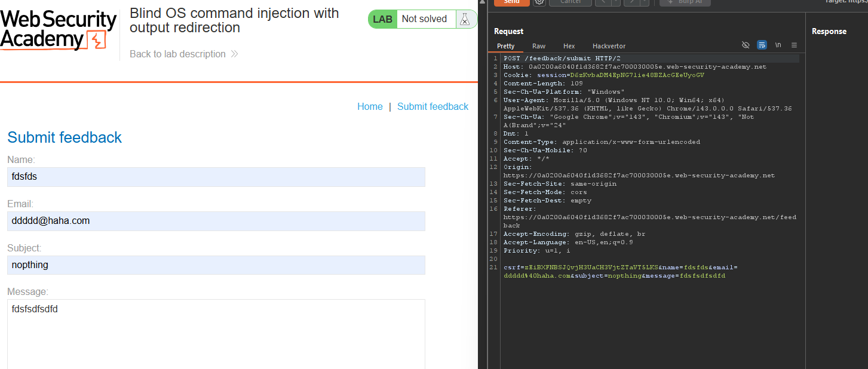Click the LAB status badge
The width and height of the screenshot is (868, 369).
click(382, 19)
